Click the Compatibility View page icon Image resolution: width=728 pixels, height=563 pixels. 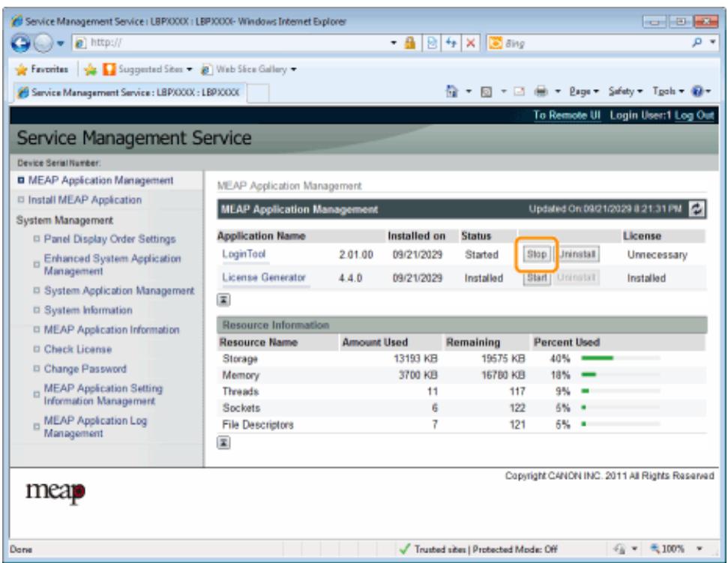pos(432,43)
